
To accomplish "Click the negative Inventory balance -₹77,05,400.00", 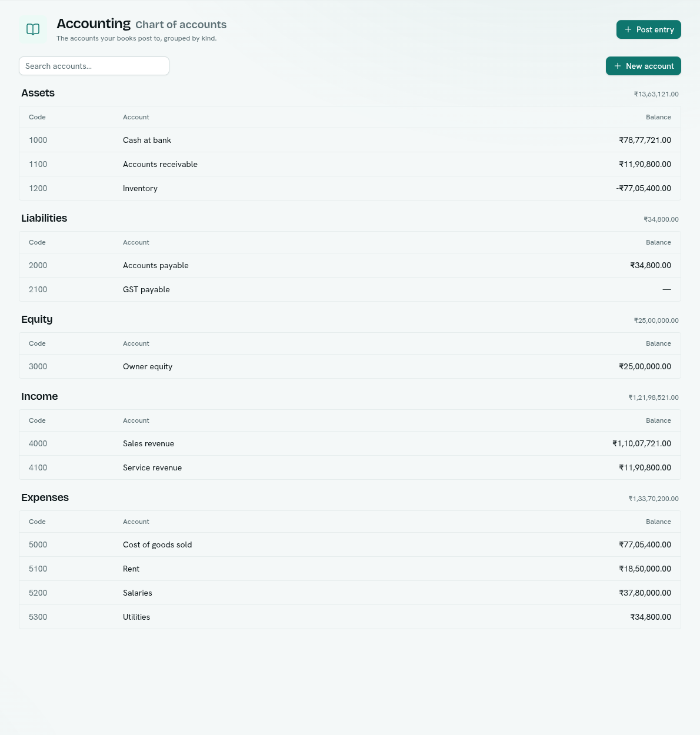I will click(644, 188).
